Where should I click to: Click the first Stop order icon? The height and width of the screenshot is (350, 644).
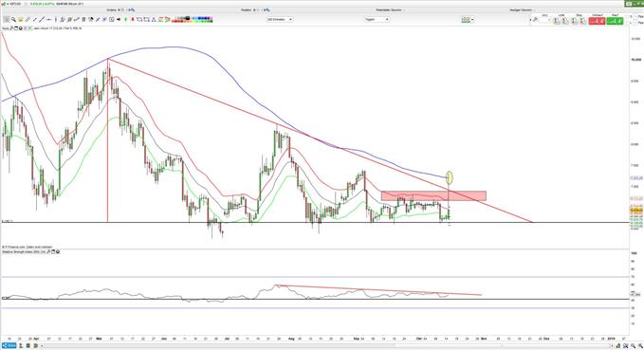pos(574,20)
